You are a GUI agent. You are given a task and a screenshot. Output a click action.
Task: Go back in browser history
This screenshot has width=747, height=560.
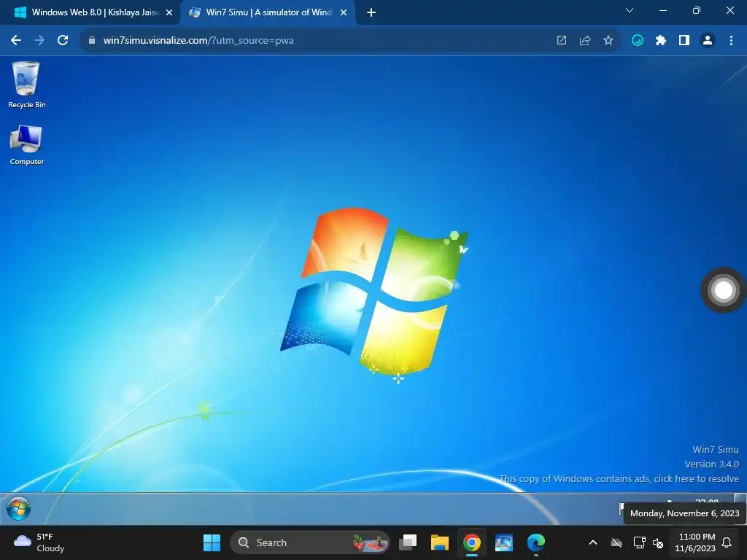16,41
